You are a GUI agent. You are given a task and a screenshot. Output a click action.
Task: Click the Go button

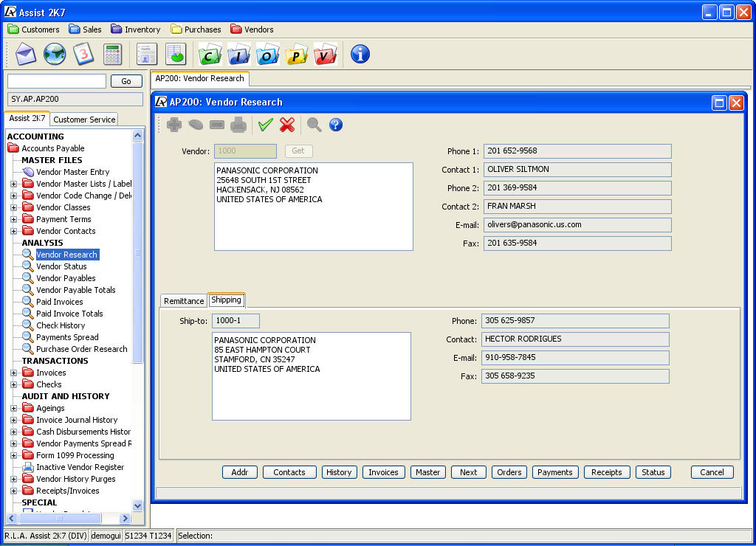pyautogui.click(x=126, y=81)
